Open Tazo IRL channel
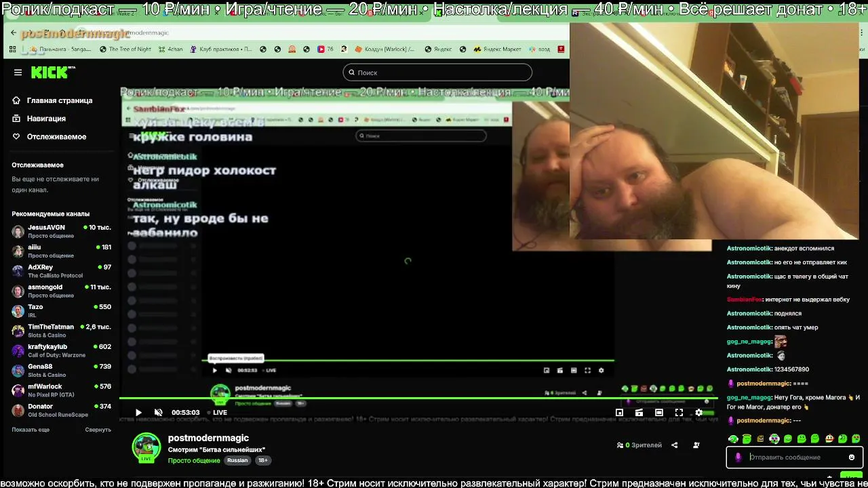Screen dimensions: 868x488 61,310
